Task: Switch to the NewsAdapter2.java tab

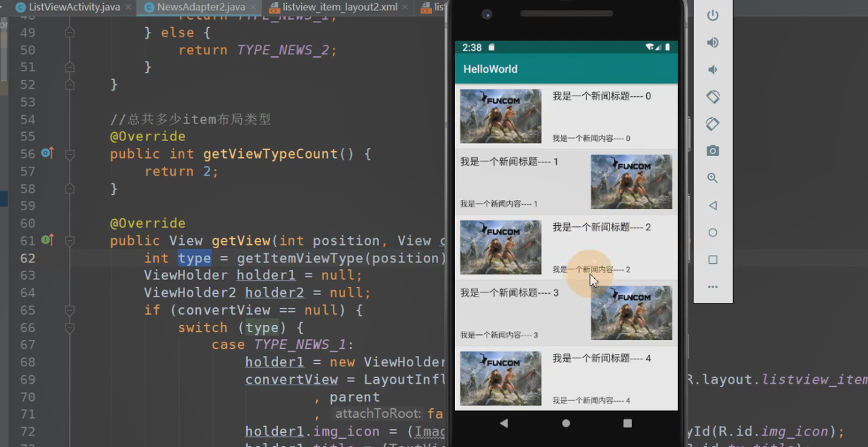Action: click(x=201, y=7)
